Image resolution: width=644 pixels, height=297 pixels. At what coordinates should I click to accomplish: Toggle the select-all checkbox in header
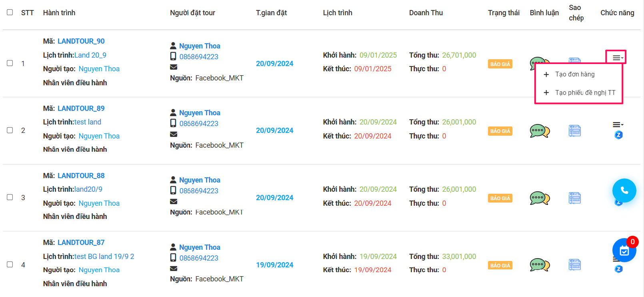point(10,12)
